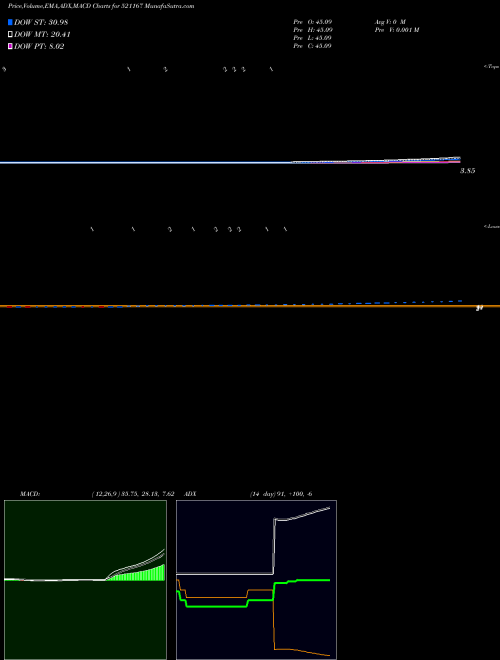
Task: Click the 'Pre L: 45.09' low value
Action: 313,38
